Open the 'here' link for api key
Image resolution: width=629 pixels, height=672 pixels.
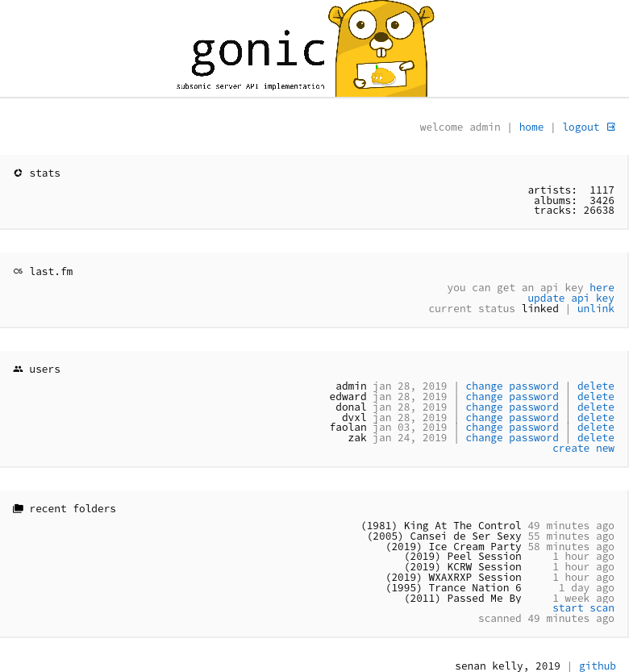[602, 287]
